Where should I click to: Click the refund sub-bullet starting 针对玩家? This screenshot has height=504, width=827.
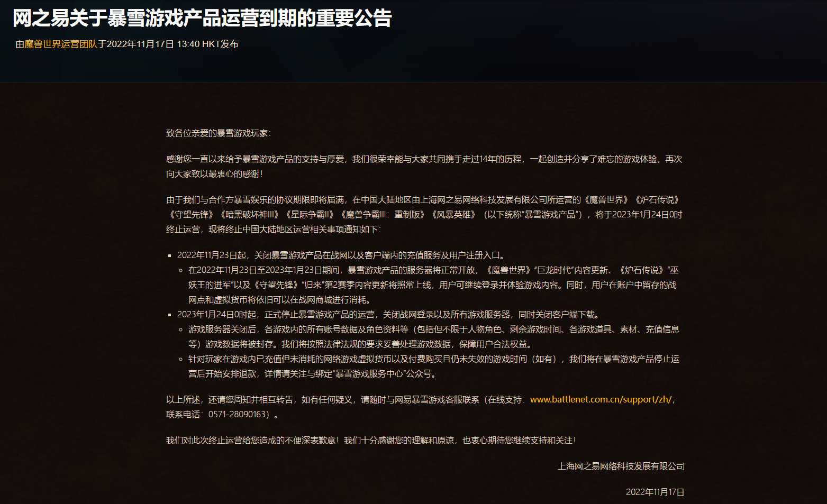tap(433, 366)
